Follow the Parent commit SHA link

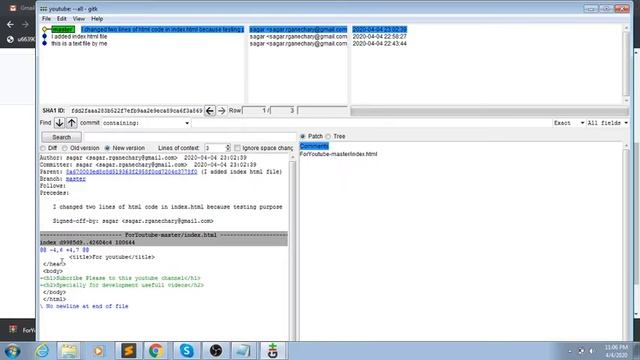point(131,172)
